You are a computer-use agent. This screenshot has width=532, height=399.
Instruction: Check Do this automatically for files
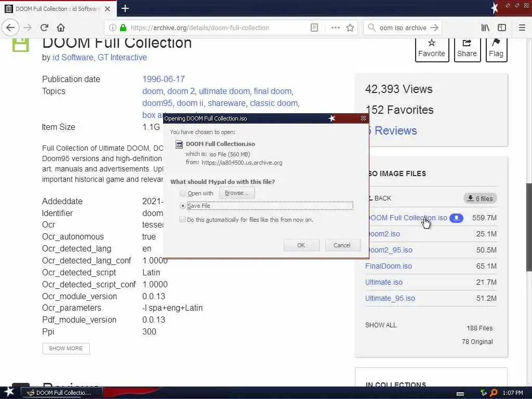(x=182, y=220)
